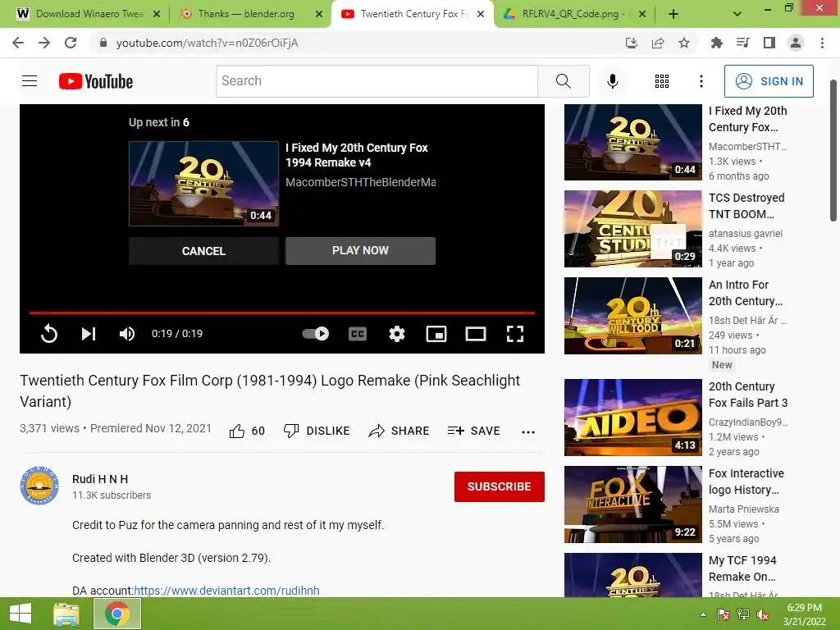Open the Windows Start button
The image size is (840, 630).
tap(21, 614)
